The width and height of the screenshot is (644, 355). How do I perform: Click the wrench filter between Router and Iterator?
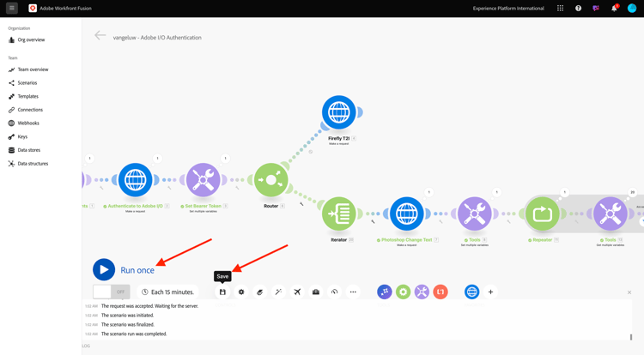(x=301, y=204)
